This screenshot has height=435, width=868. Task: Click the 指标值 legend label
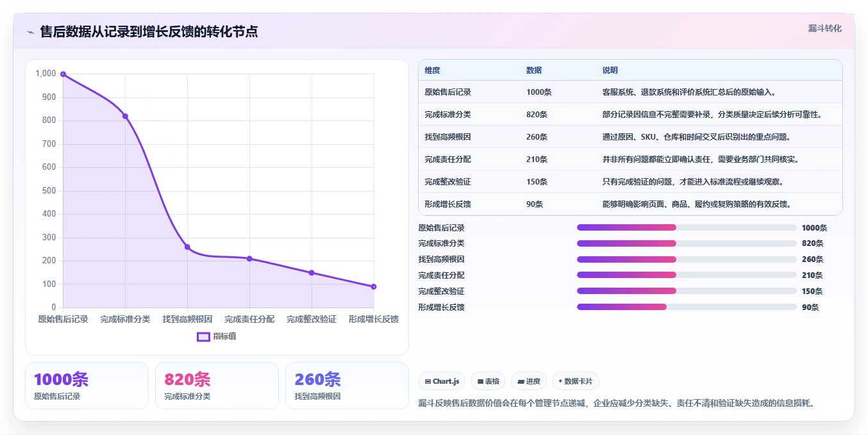224,336
